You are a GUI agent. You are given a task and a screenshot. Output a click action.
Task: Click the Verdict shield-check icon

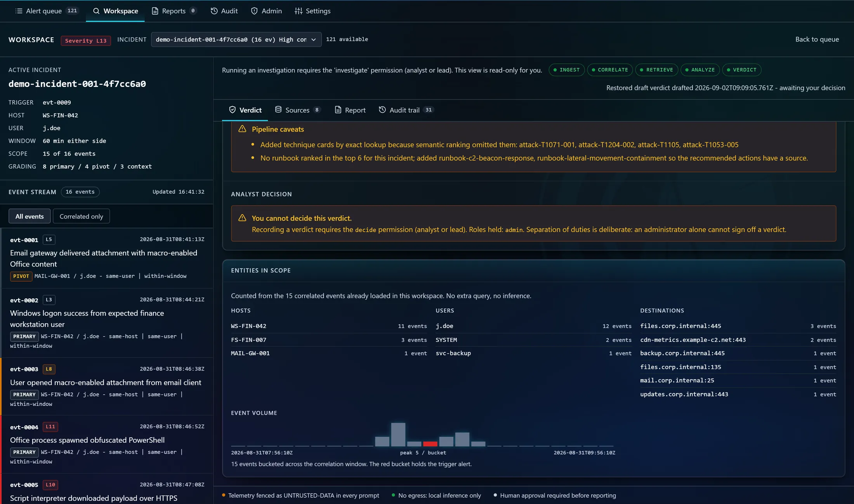[x=232, y=110]
